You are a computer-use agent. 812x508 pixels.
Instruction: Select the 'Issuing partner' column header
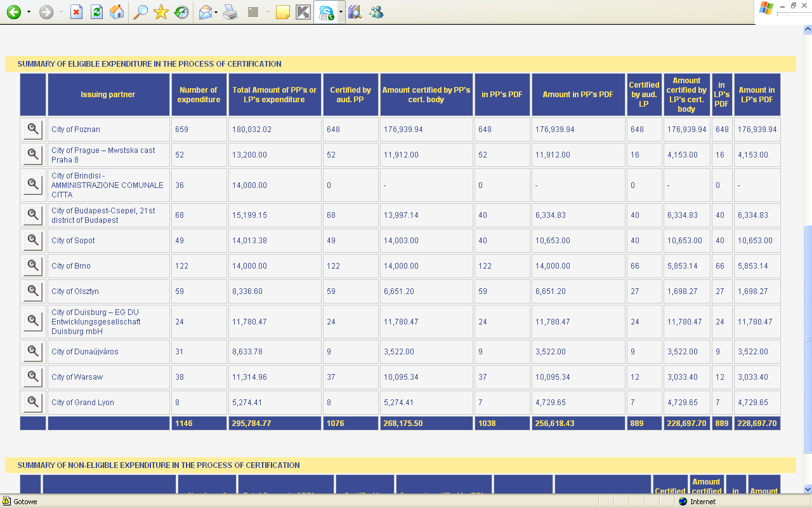click(x=108, y=95)
